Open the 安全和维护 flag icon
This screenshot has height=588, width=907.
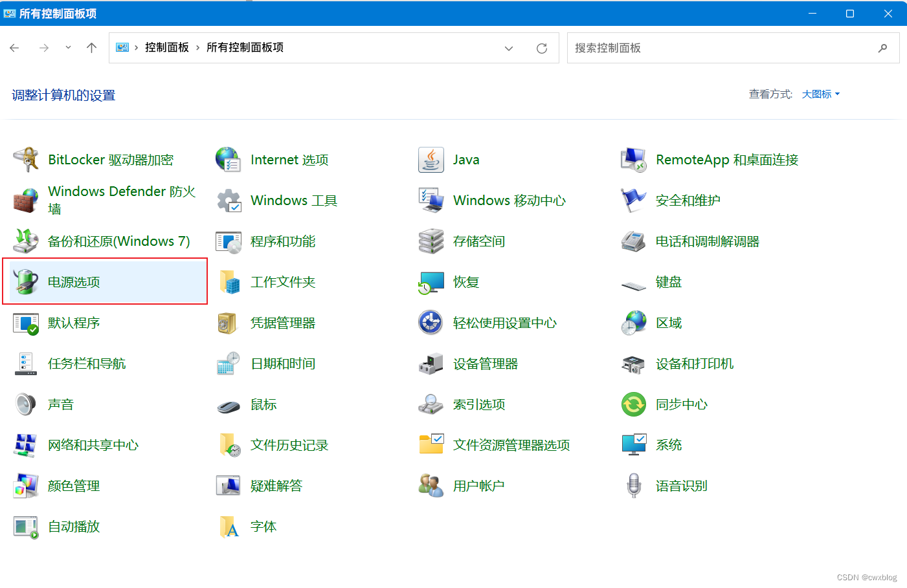[634, 201]
